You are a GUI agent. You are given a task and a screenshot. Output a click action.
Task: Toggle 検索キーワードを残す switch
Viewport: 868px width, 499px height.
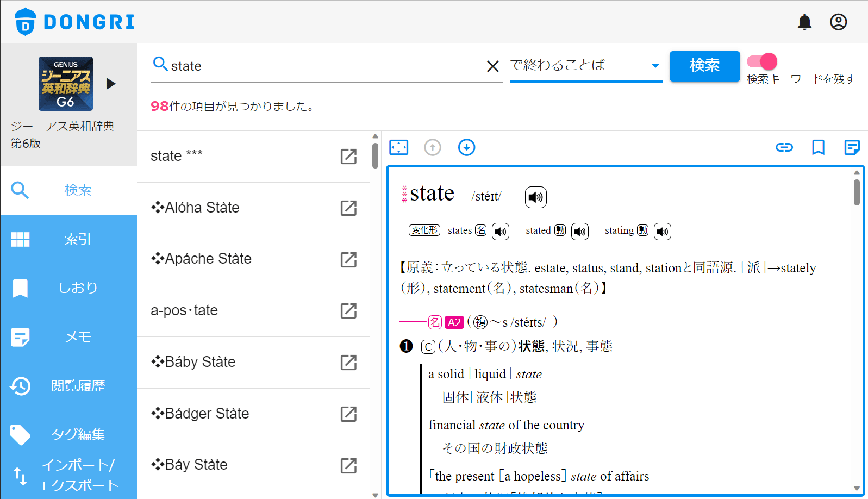(762, 61)
